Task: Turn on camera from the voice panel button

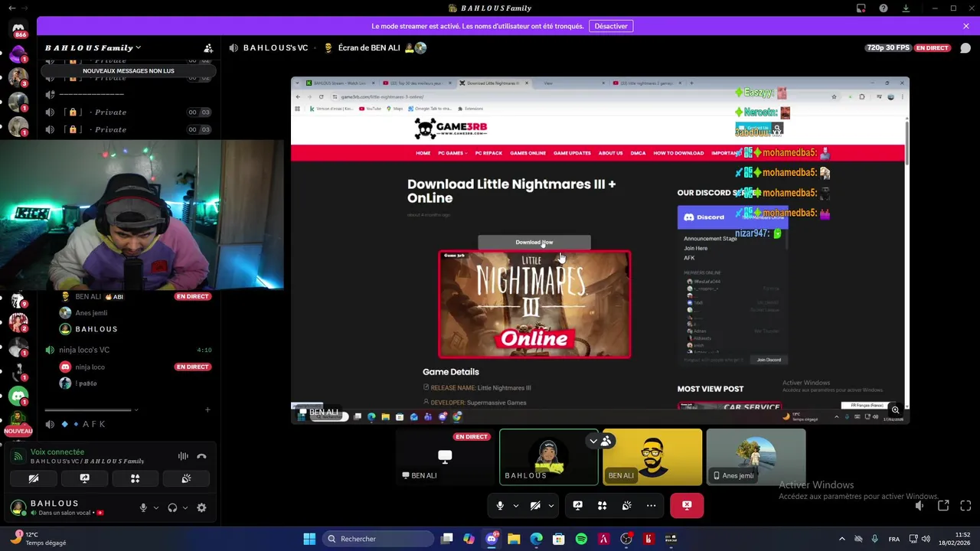Action: 34,478
